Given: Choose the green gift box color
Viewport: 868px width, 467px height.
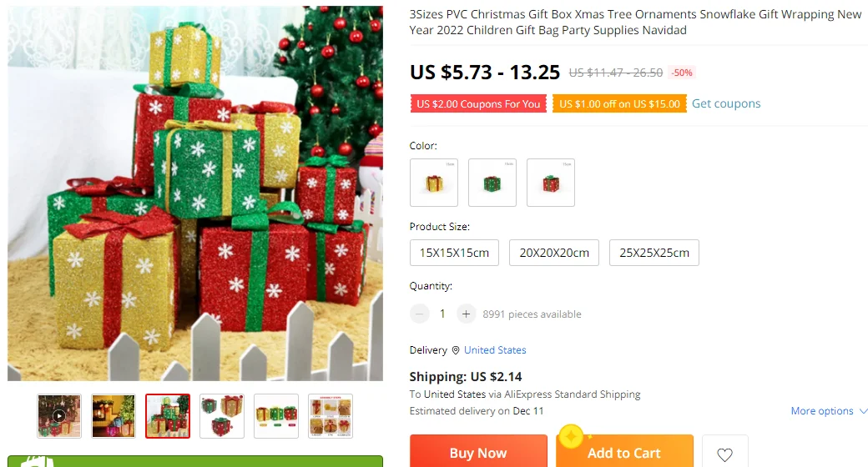Looking at the screenshot, I should 492,183.
